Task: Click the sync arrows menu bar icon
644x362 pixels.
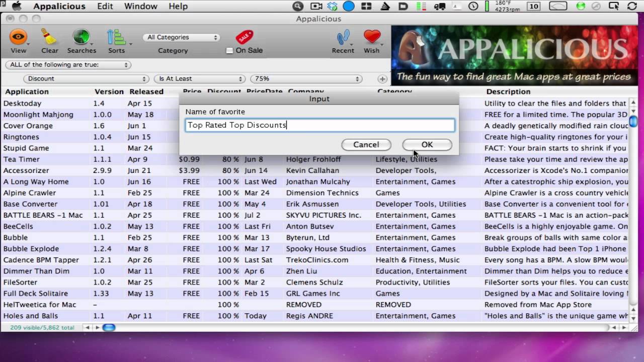Action: tap(632, 6)
